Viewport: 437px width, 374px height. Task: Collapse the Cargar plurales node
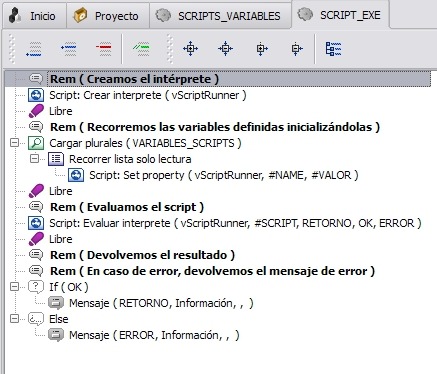[x=14, y=143]
